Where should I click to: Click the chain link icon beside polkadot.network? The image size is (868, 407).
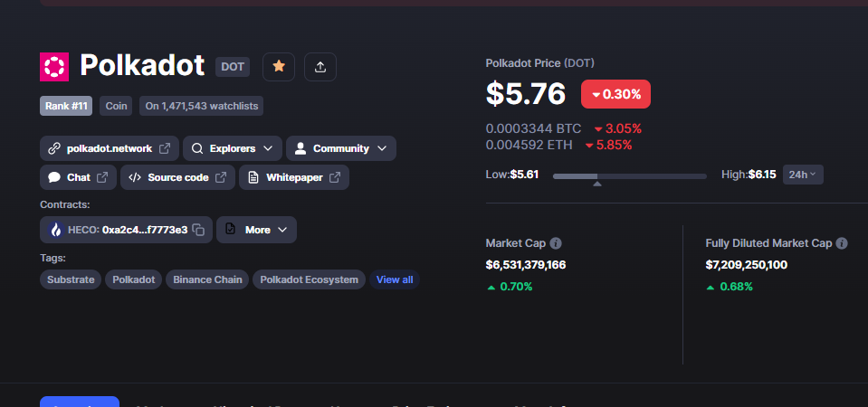coord(53,148)
